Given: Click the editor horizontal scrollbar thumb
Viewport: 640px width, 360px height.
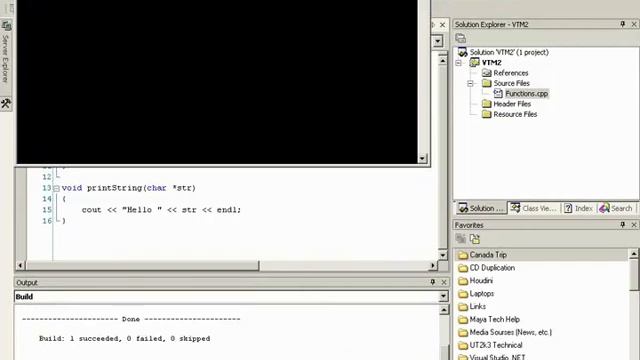Looking at the screenshot, I should coord(142,265).
